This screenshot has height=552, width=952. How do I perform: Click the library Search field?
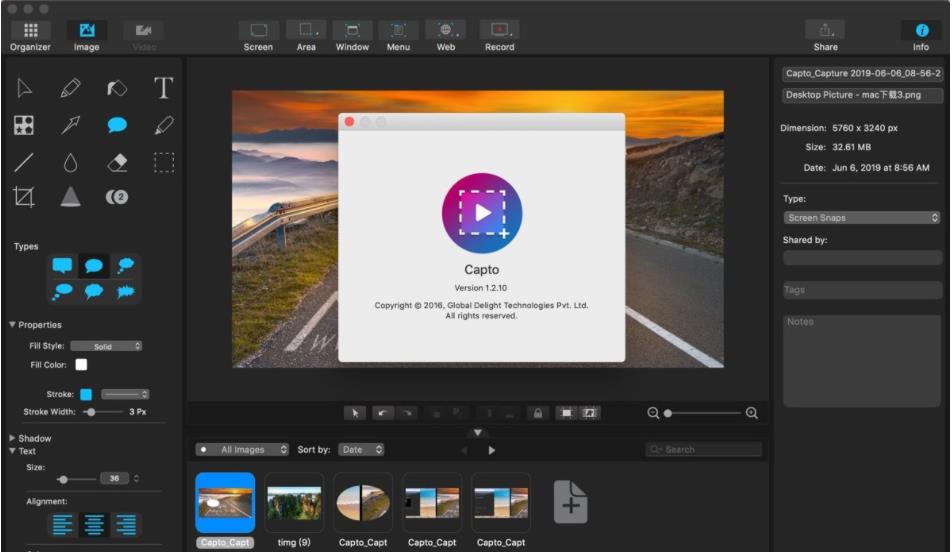704,450
